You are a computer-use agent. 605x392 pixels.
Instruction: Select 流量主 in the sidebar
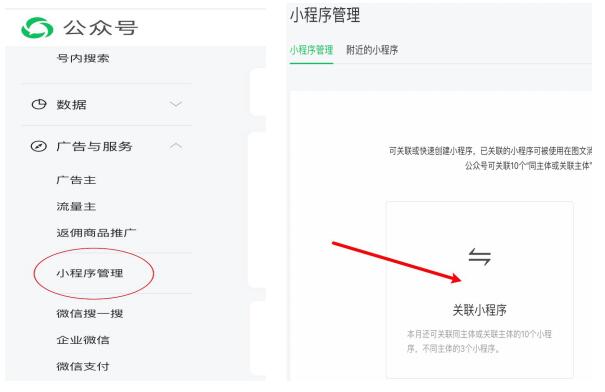pos(76,206)
